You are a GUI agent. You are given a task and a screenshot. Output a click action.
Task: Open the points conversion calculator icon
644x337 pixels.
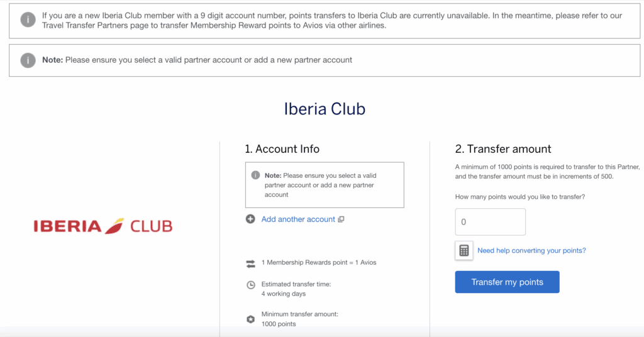point(464,250)
